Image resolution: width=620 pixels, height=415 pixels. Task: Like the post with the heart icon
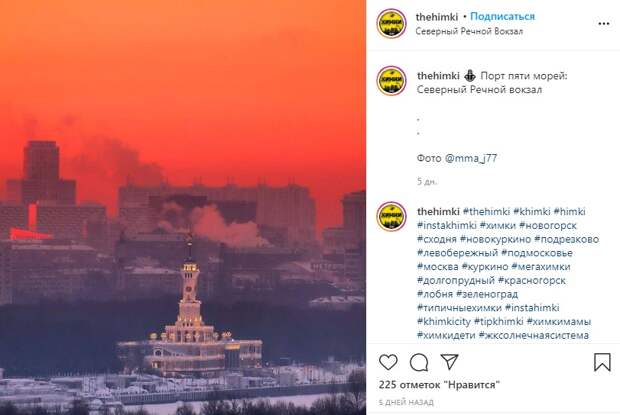[388, 362]
